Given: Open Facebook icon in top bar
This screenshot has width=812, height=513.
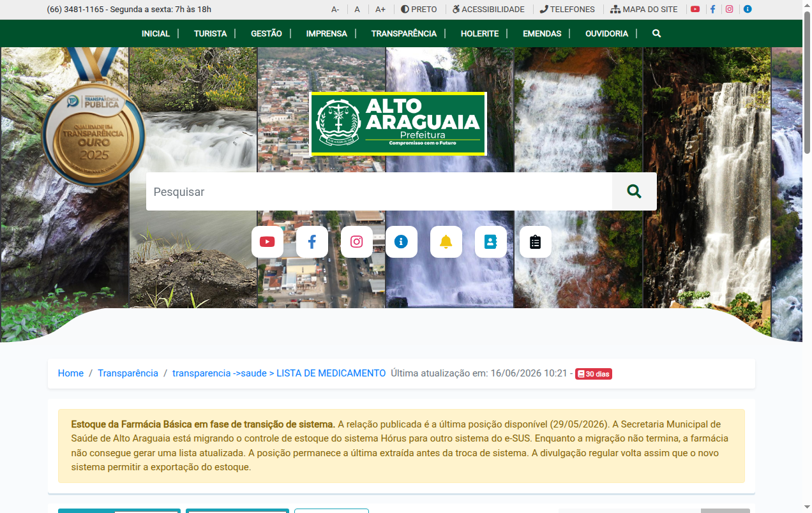Looking at the screenshot, I should pyautogui.click(x=712, y=10).
